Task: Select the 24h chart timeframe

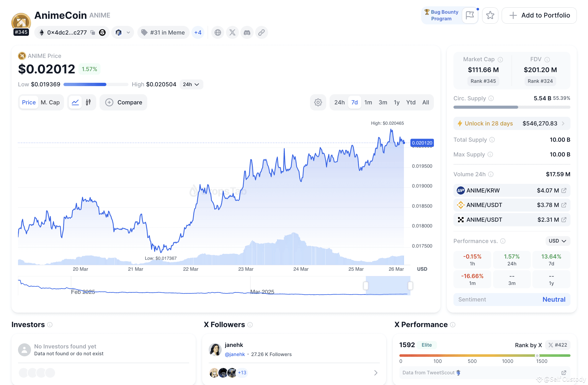Action: (x=339, y=102)
